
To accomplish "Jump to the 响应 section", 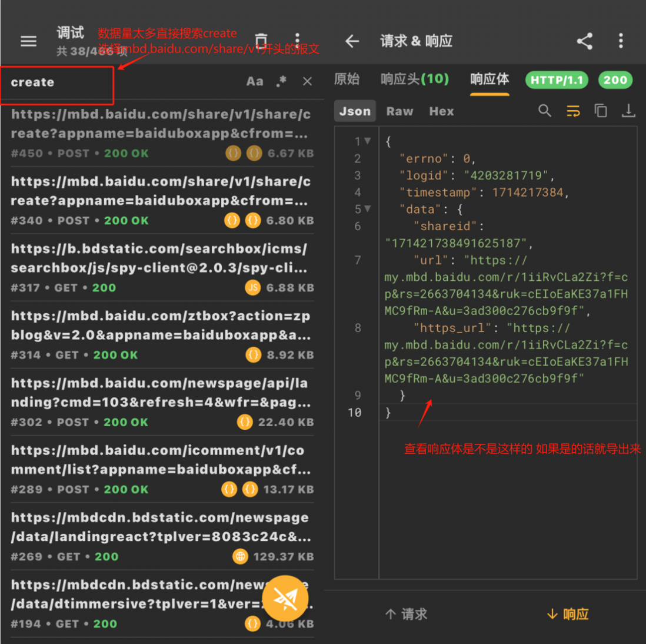I will coord(568,615).
